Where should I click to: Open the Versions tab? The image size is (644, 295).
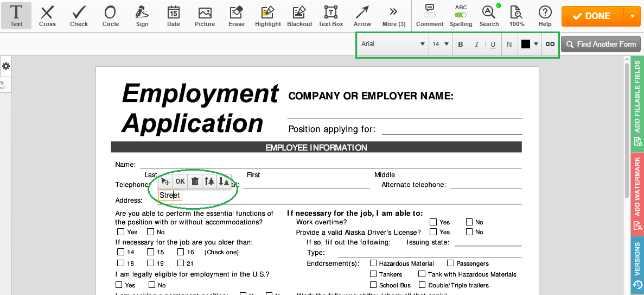pyautogui.click(x=637, y=266)
